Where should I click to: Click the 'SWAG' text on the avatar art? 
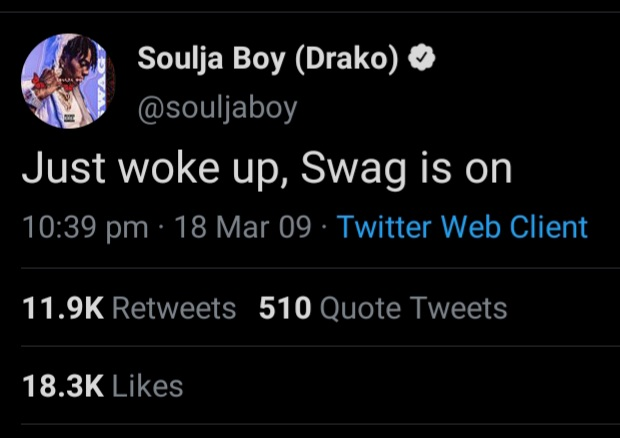[102, 81]
